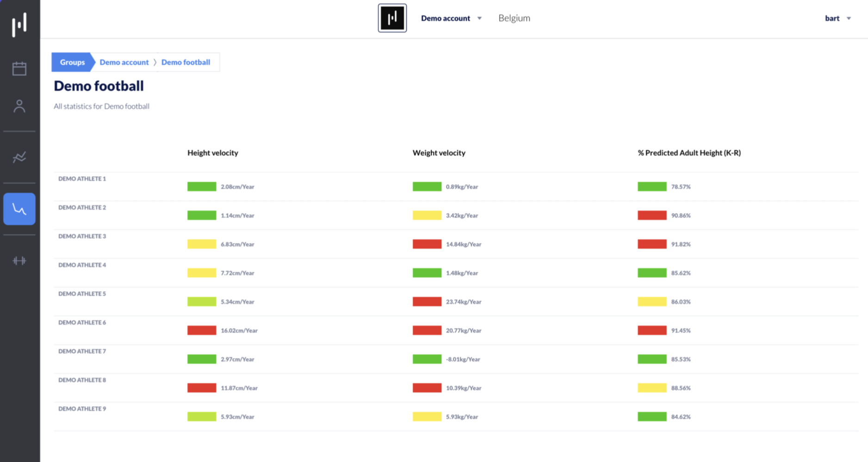
Task: Click the Belgium label in the header
Action: coord(514,18)
